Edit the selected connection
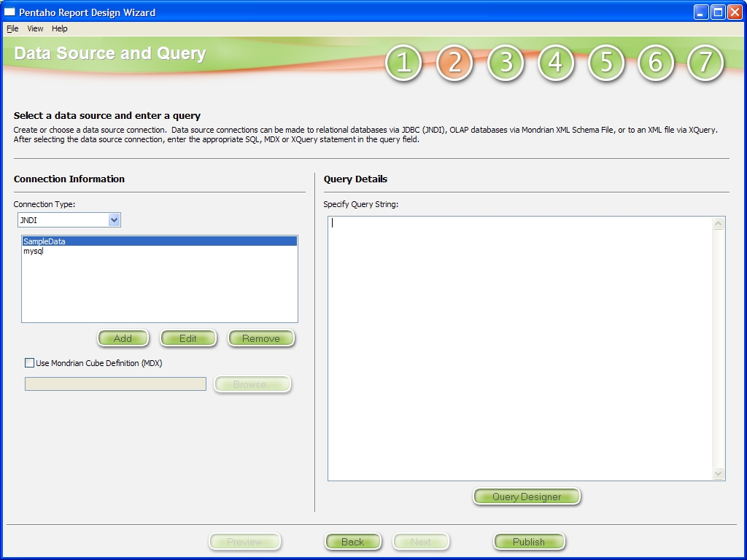The width and height of the screenshot is (747, 560). [188, 338]
